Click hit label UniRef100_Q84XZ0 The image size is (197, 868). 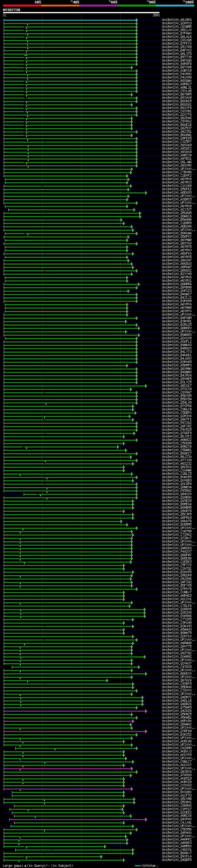point(177,494)
